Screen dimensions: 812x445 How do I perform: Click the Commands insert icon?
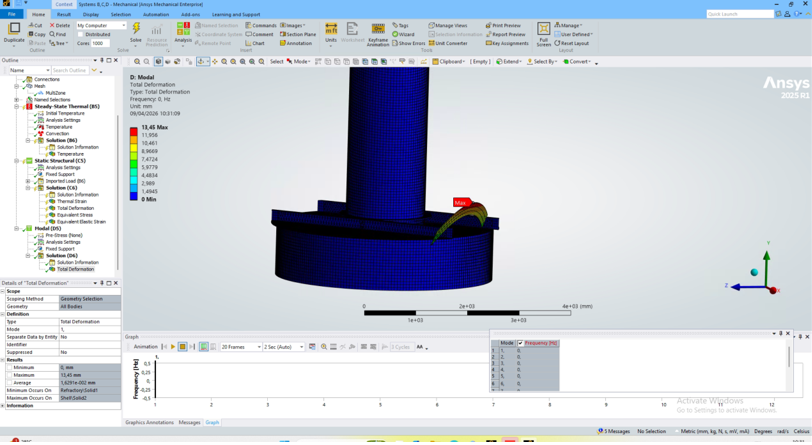point(260,25)
